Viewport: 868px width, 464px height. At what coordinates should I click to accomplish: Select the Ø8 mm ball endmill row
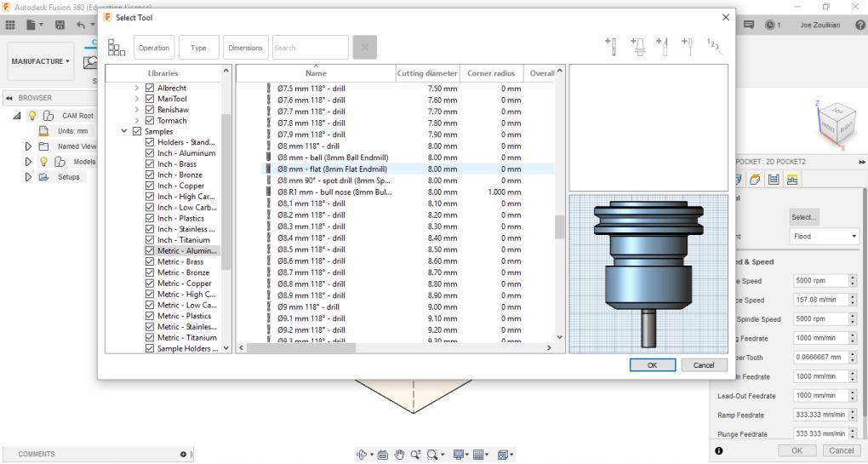coord(333,158)
